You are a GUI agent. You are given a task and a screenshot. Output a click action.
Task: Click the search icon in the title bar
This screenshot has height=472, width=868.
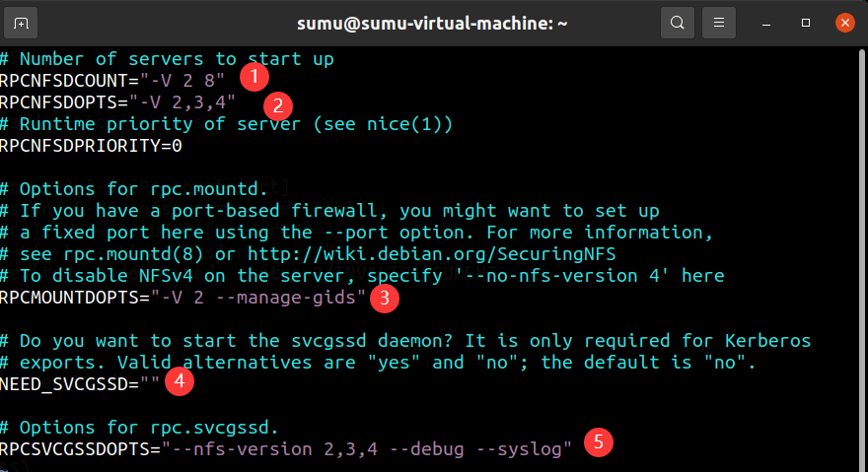pos(677,22)
